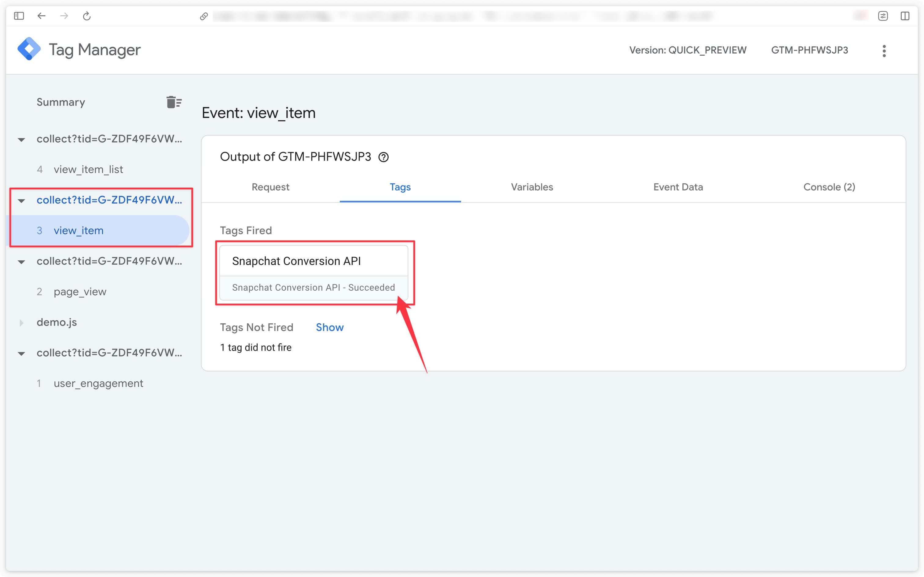Image resolution: width=924 pixels, height=577 pixels.
Task: Toggle the split view icon in the browser toolbar
Action: click(905, 16)
